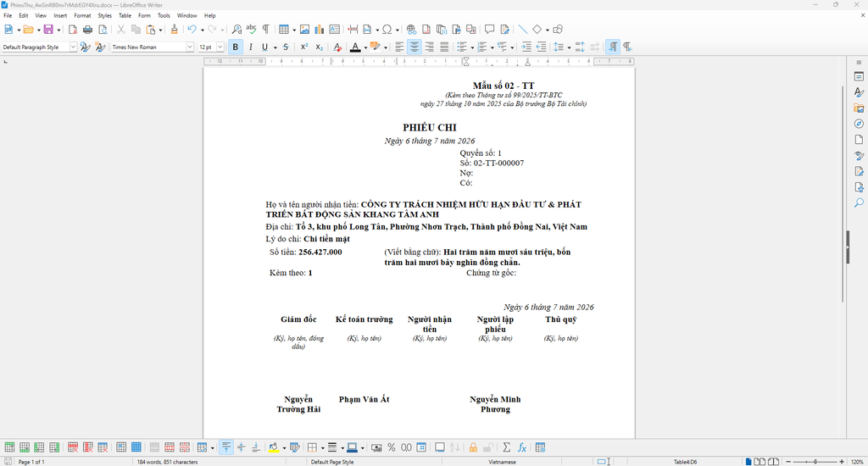Apply percent number format in table toolbar

pos(392,447)
